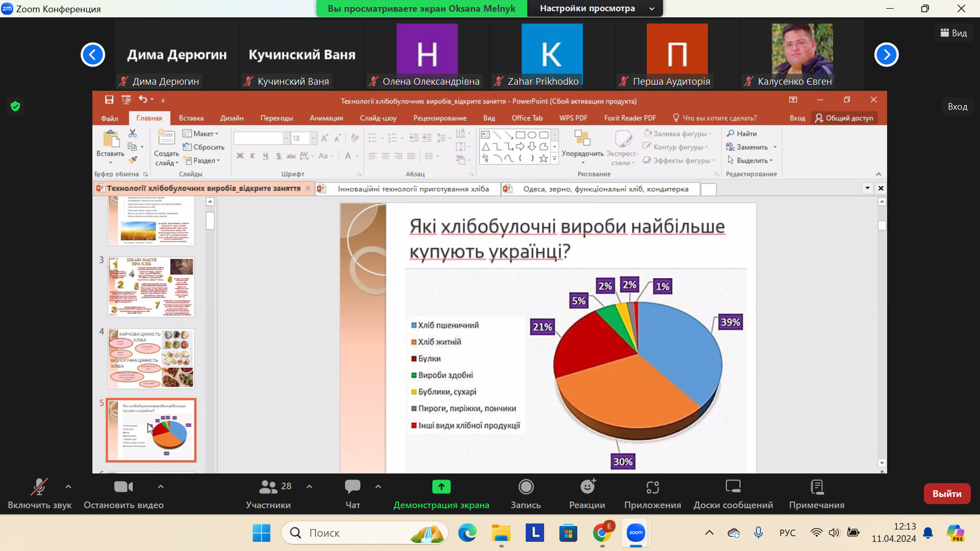Expand participants options arrow next to Участники

tap(309, 487)
